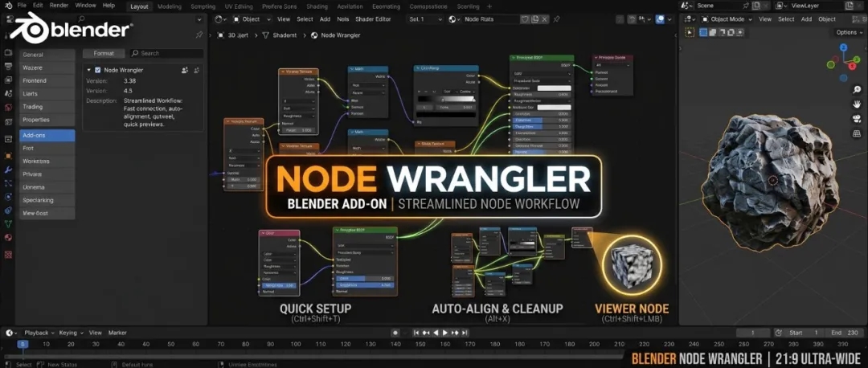Toggle the node editor overlay button
Viewport: 868px width, 368px height.
click(660, 18)
